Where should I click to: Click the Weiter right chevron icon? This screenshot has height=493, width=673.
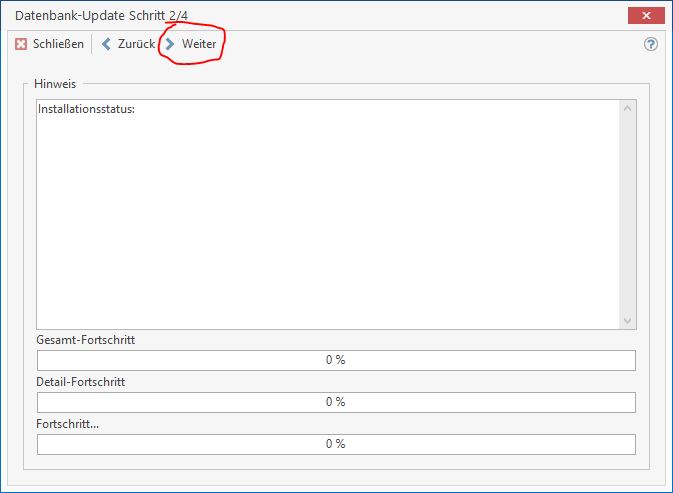(170, 44)
